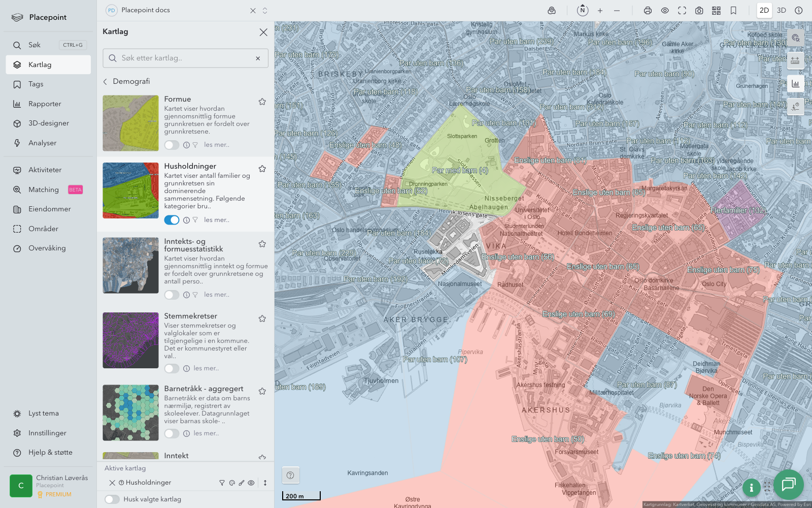Image resolution: width=812 pixels, height=508 pixels.
Task: Open the bookmark icon in the top toolbar
Action: point(733,11)
